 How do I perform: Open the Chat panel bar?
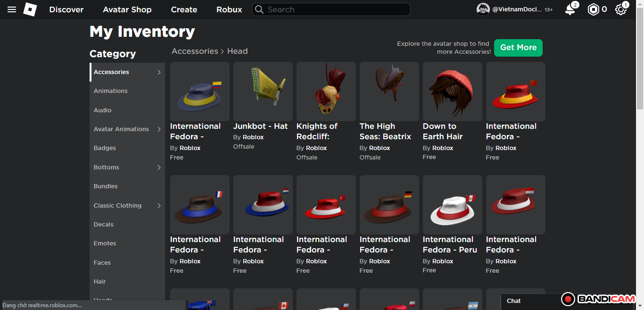tap(528, 301)
